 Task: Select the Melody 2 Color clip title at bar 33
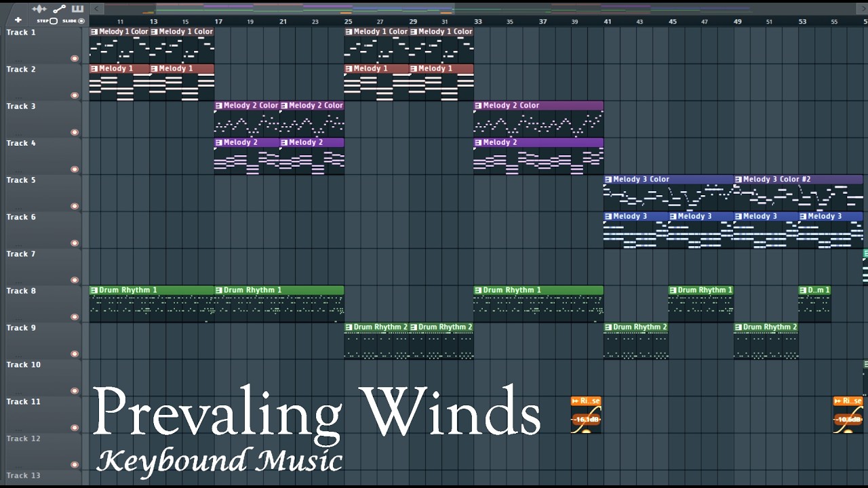click(511, 106)
